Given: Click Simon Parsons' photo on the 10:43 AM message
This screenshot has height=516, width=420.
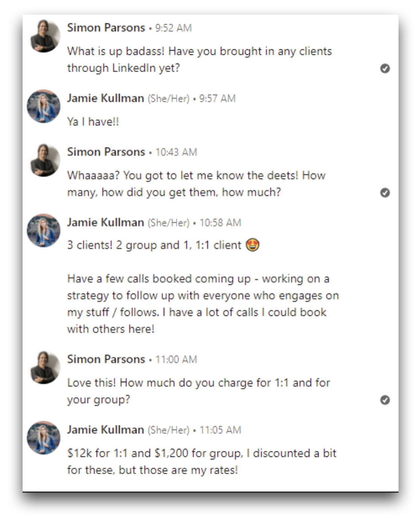Looking at the screenshot, I should (44, 160).
